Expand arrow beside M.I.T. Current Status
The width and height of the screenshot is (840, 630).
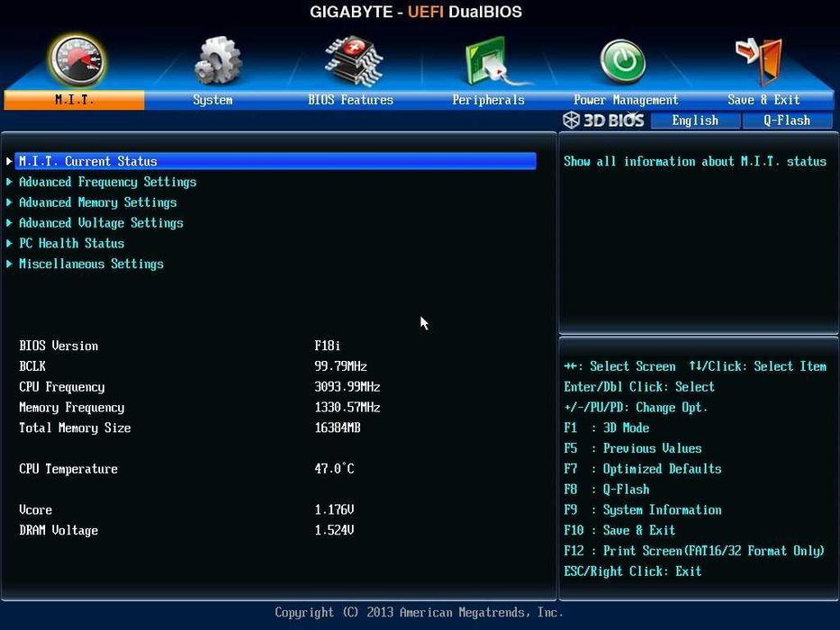[x=9, y=161]
